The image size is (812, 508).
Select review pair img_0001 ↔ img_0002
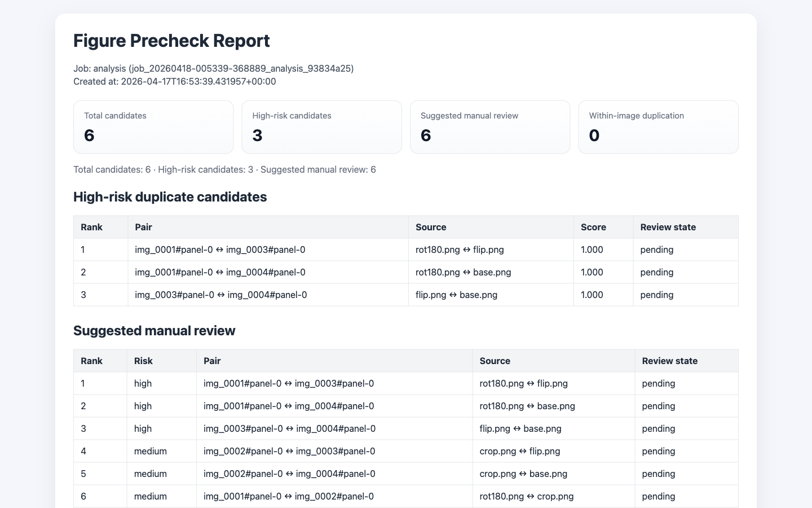click(289, 496)
